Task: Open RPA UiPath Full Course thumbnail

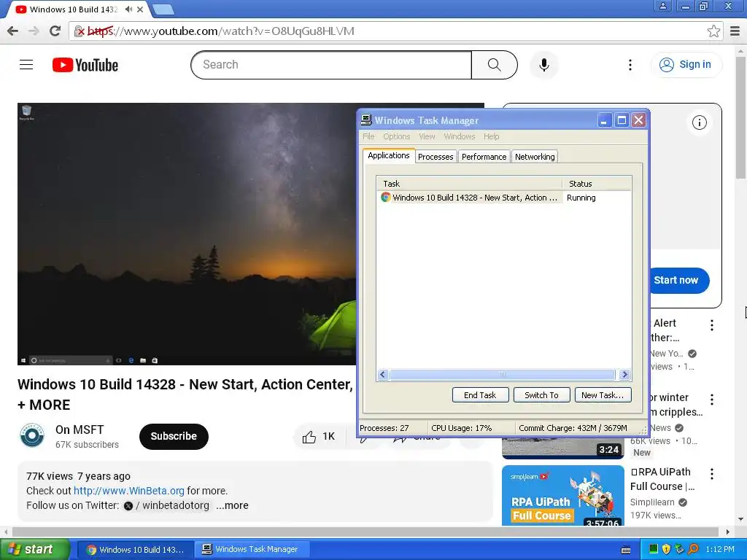Action: (x=563, y=496)
